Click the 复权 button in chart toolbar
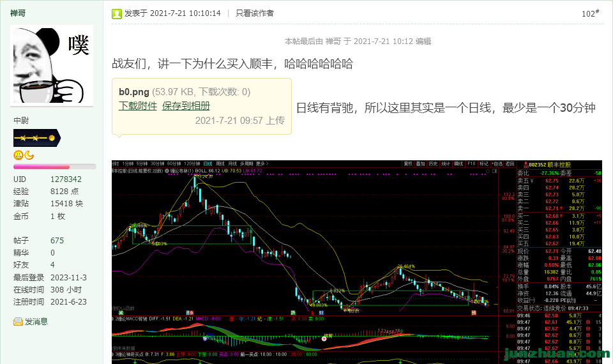The width and height of the screenshot is (613, 364). coord(408,164)
